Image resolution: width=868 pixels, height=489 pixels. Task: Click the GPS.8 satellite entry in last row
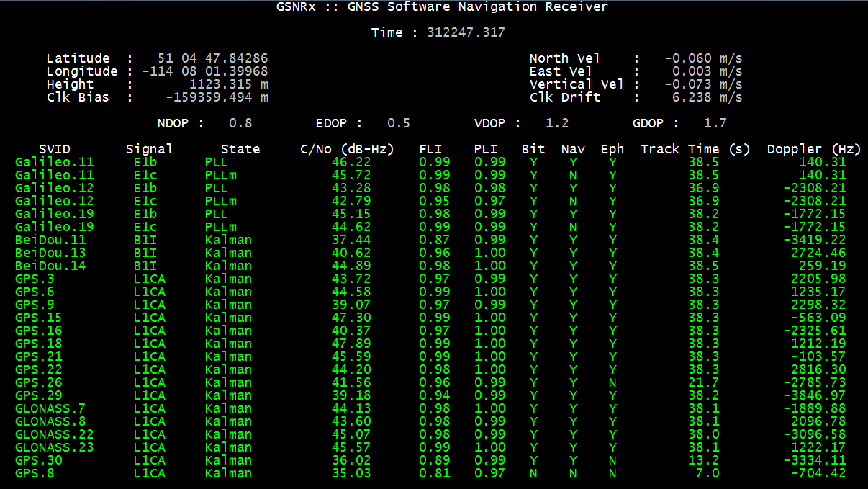pos(35,473)
